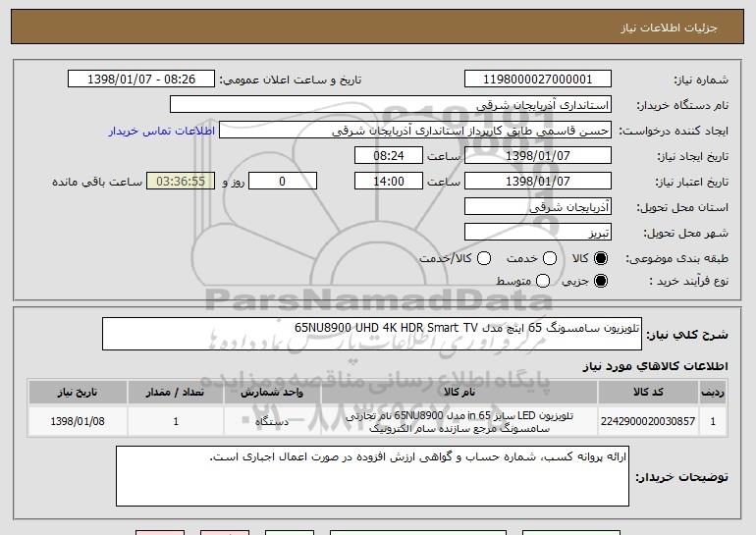Click the دستگاه unit cell
The width and height of the screenshot is (756, 535).
click(x=272, y=421)
